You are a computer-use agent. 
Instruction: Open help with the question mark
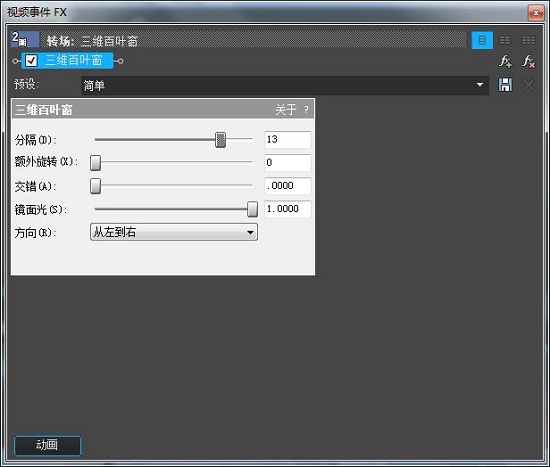point(306,110)
